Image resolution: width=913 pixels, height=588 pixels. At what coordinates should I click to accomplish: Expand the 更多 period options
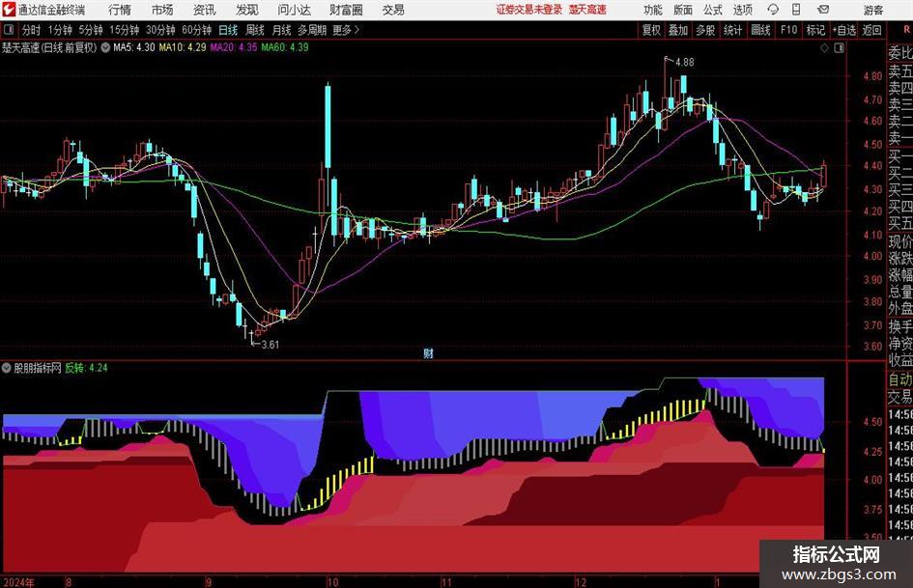[346, 30]
